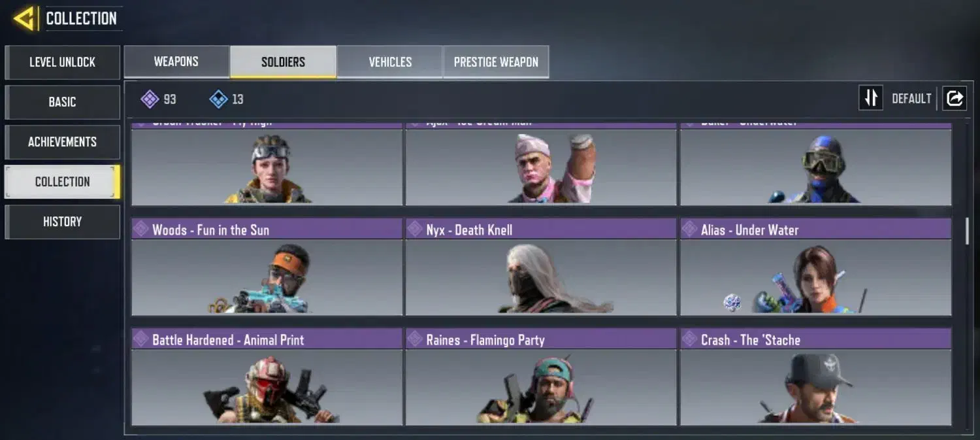Click the yellow back arrow icon
This screenshot has width=980, height=440.
24,18
